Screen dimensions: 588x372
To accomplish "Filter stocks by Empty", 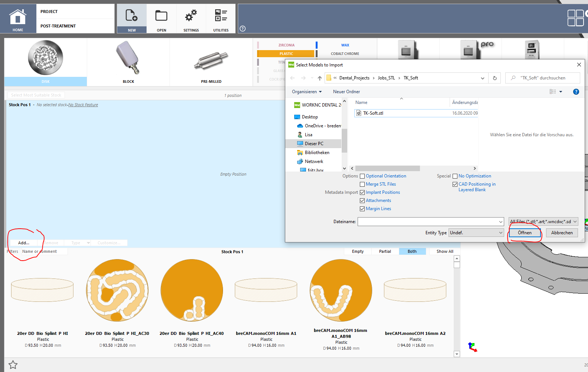I will pos(358,251).
